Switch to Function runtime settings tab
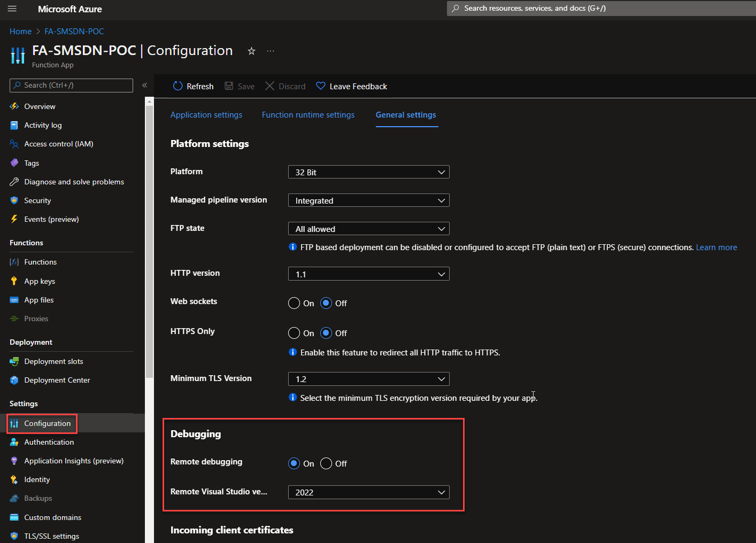The image size is (756, 543). point(308,115)
